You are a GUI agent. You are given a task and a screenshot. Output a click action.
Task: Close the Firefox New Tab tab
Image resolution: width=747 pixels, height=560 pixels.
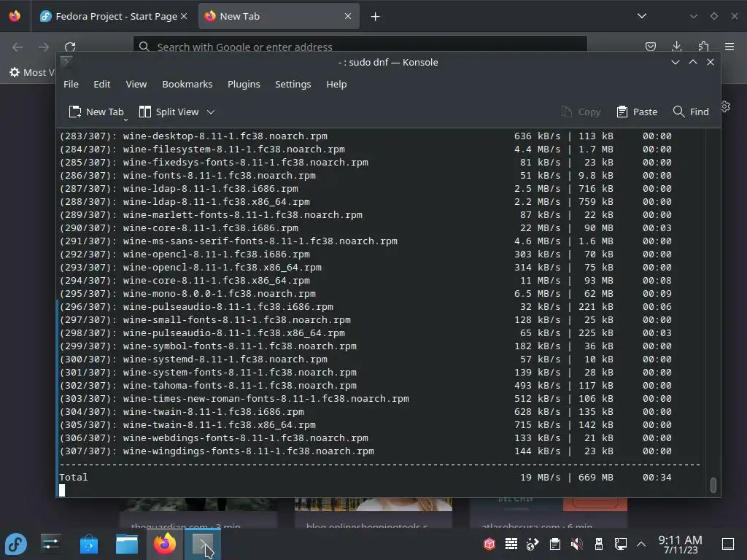[x=348, y=16]
